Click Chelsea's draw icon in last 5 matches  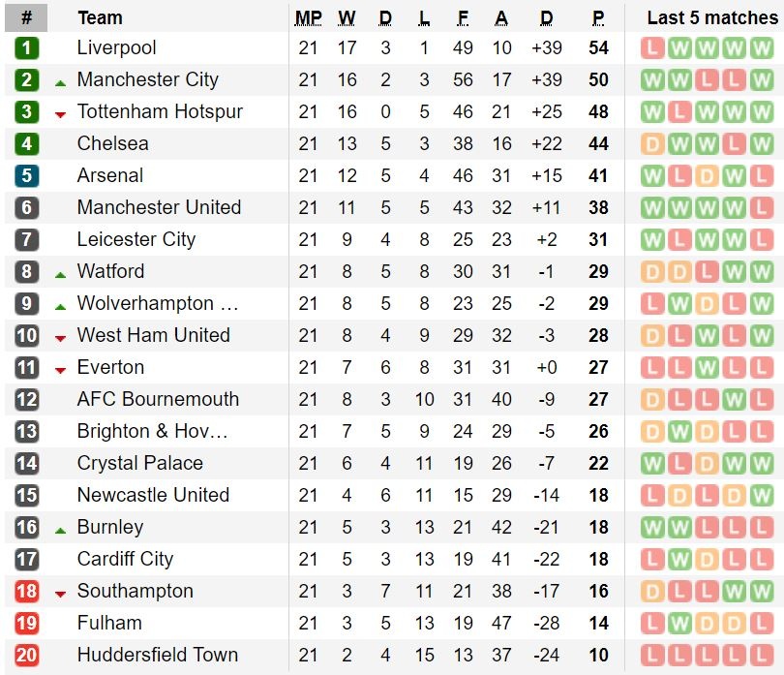pyautogui.click(x=652, y=144)
